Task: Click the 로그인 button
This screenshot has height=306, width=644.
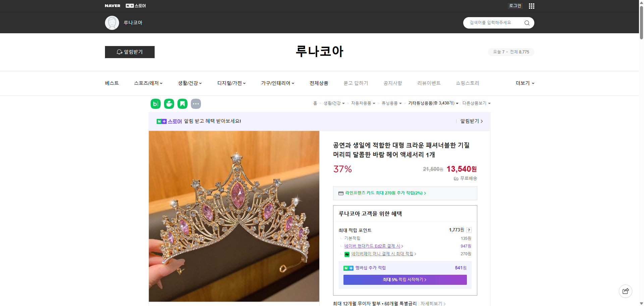Action: pos(515,6)
